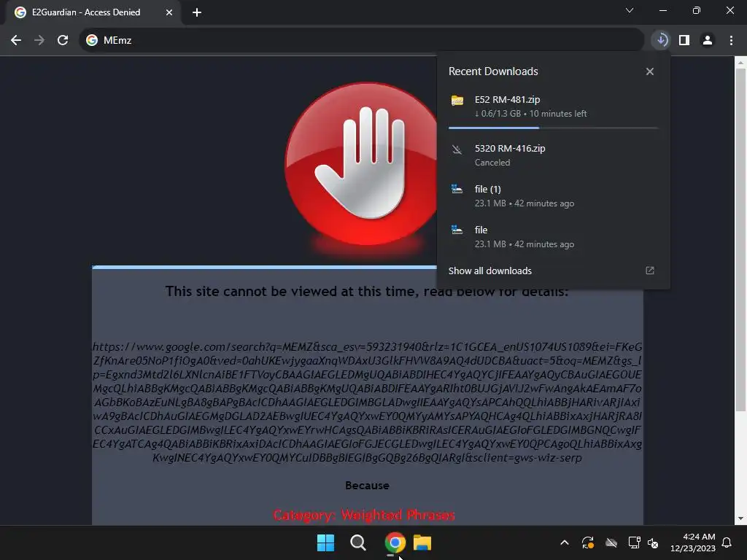Screen dimensions: 747x560
Task: Click the E52 RM-481.zip progress bar
Action: pyautogui.click(x=553, y=128)
